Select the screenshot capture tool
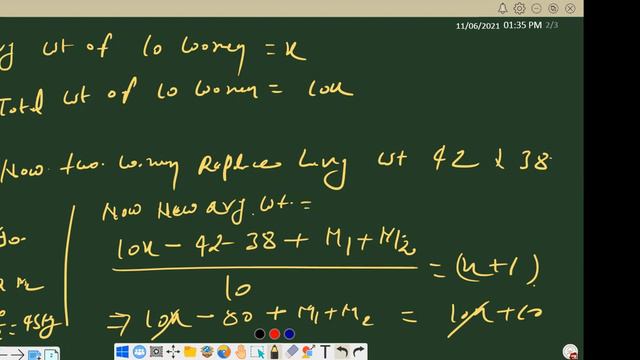The image size is (640, 360). point(156,352)
